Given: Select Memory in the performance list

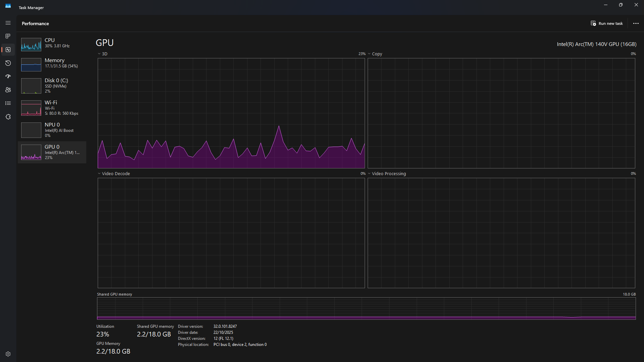Looking at the screenshot, I should (x=52, y=63).
